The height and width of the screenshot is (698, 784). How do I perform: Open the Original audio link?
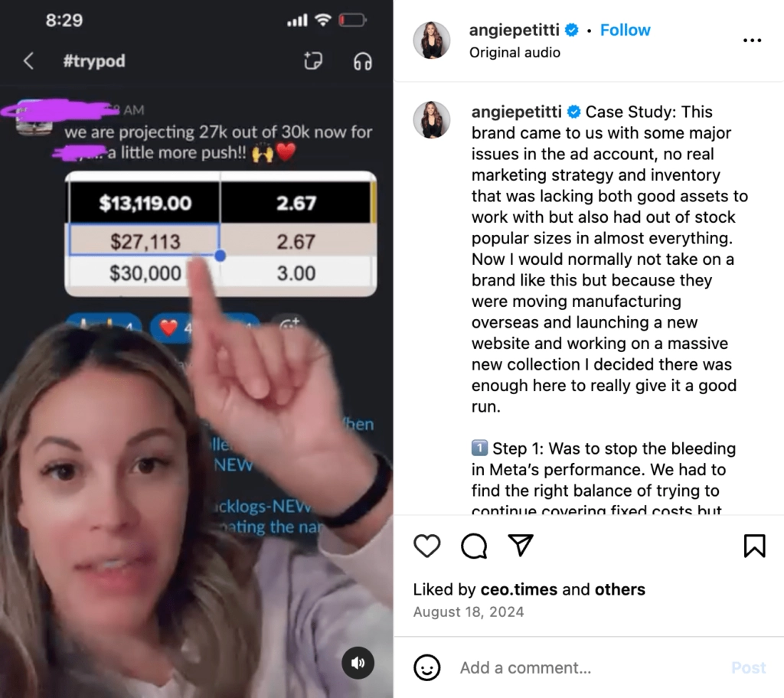pyautogui.click(x=514, y=53)
